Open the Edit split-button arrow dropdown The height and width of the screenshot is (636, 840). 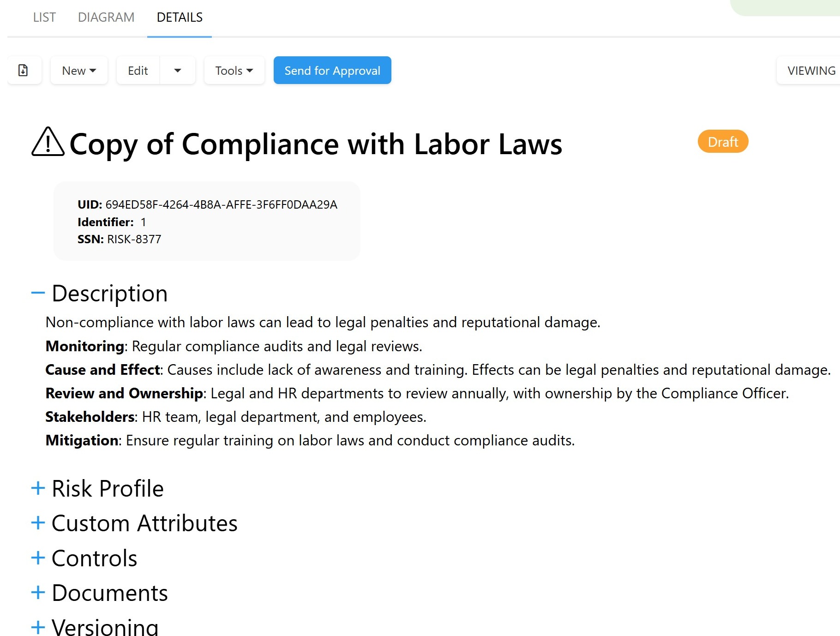point(178,71)
